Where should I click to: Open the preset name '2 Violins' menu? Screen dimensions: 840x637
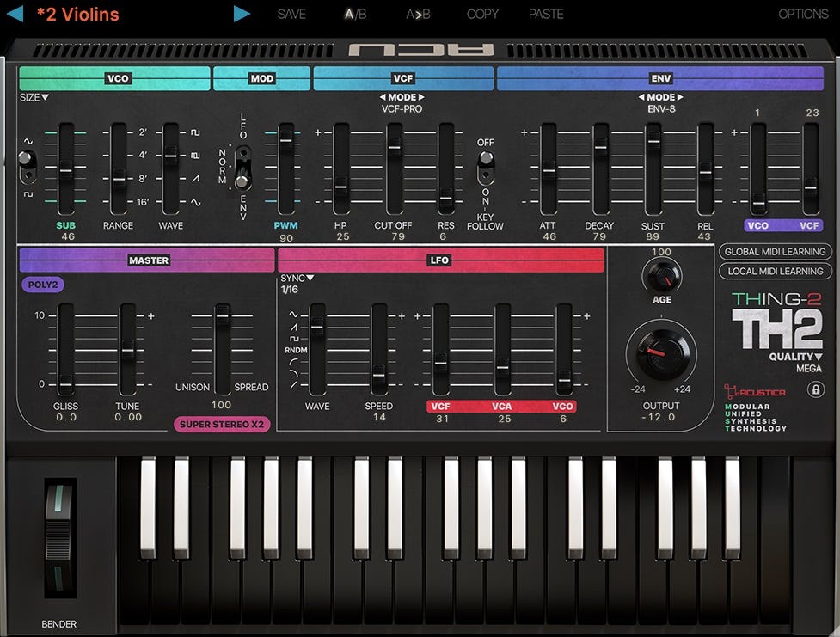pyautogui.click(x=77, y=14)
